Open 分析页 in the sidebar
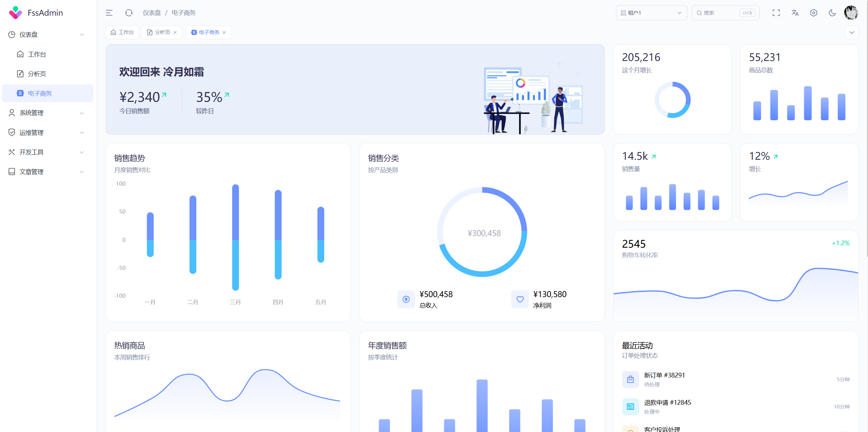868x432 pixels. 37,74
